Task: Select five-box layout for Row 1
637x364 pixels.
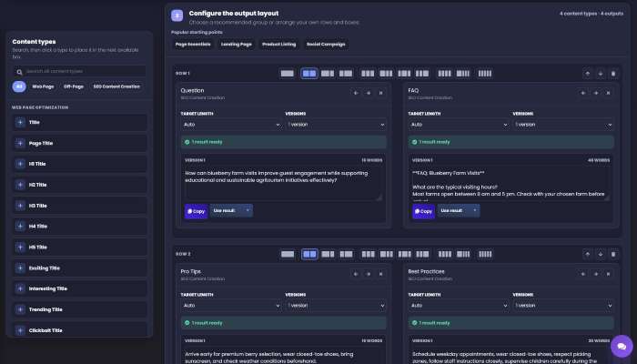Action: click(x=485, y=74)
